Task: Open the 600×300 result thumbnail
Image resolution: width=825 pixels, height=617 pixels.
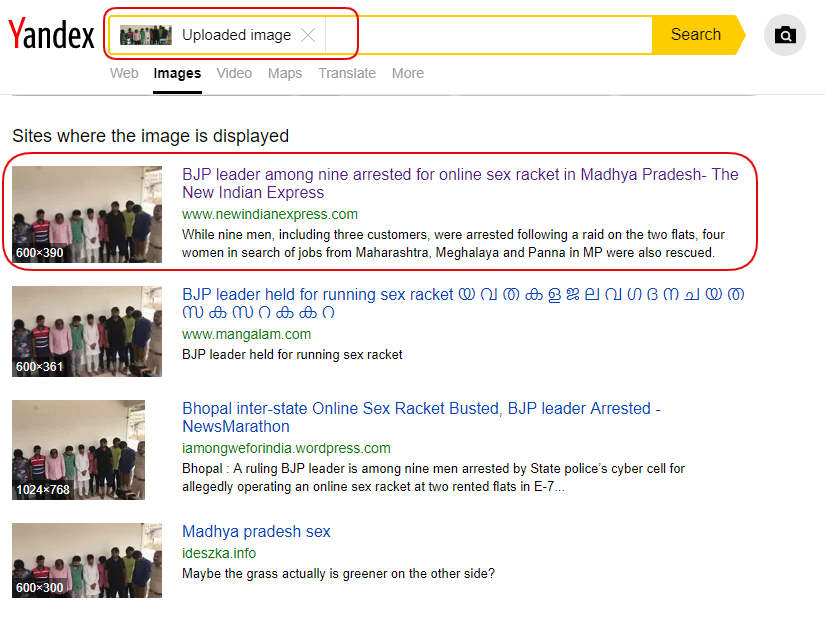Action: (x=87, y=560)
